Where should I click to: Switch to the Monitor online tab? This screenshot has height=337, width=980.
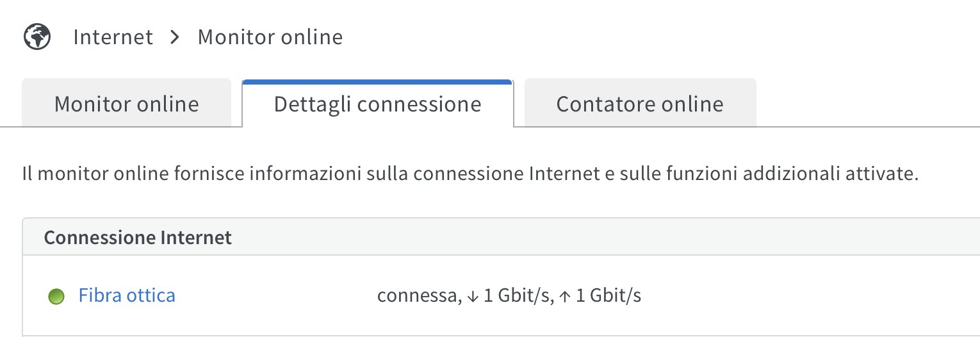(126, 104)
